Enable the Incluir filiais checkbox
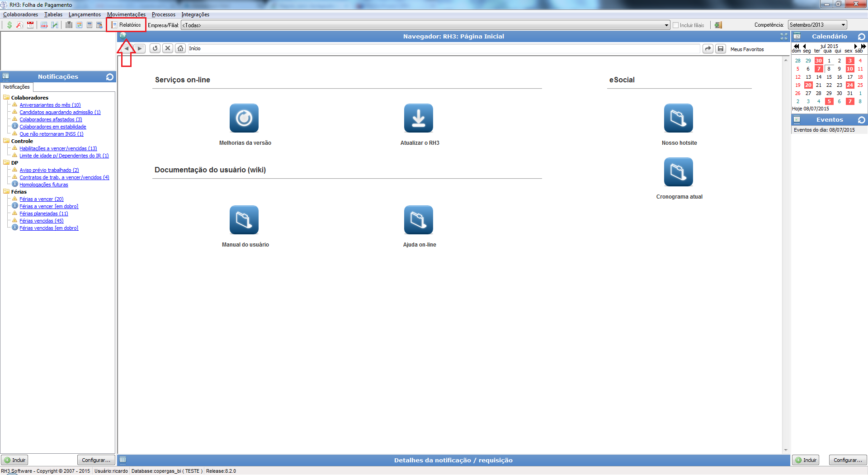Screen dimensions: 868x475 point(676,25)
